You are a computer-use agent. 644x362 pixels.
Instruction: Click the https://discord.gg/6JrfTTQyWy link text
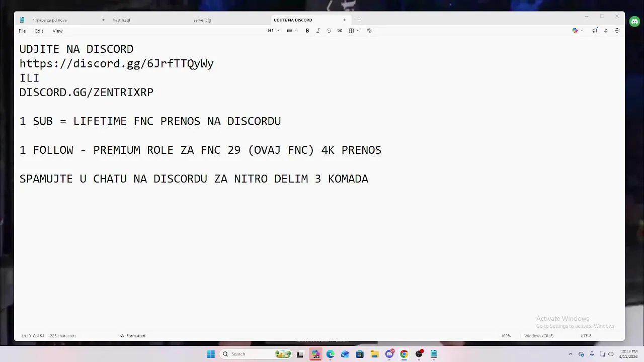(117, 64)
